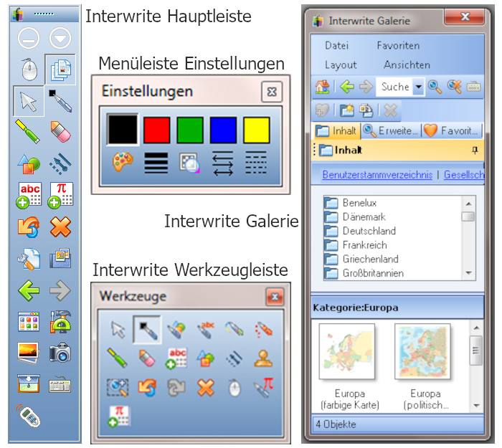Switch to the Favorit... tab
Viewport: 502px width, 448px height.
click(x=451, y=131)
